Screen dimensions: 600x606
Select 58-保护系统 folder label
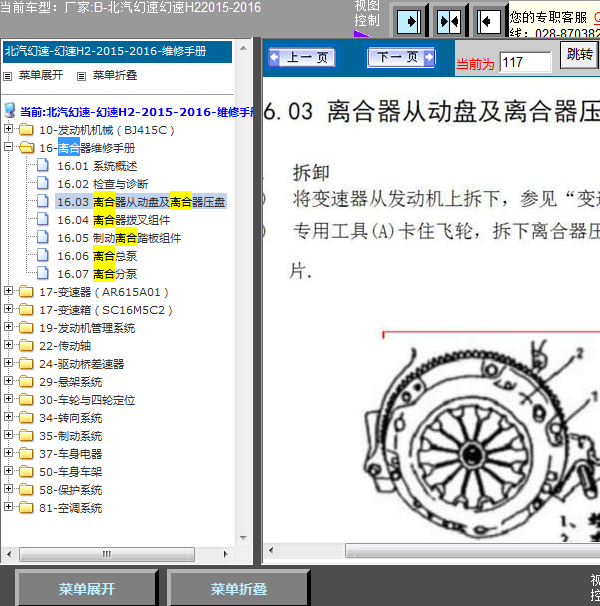tap(71, 490)
